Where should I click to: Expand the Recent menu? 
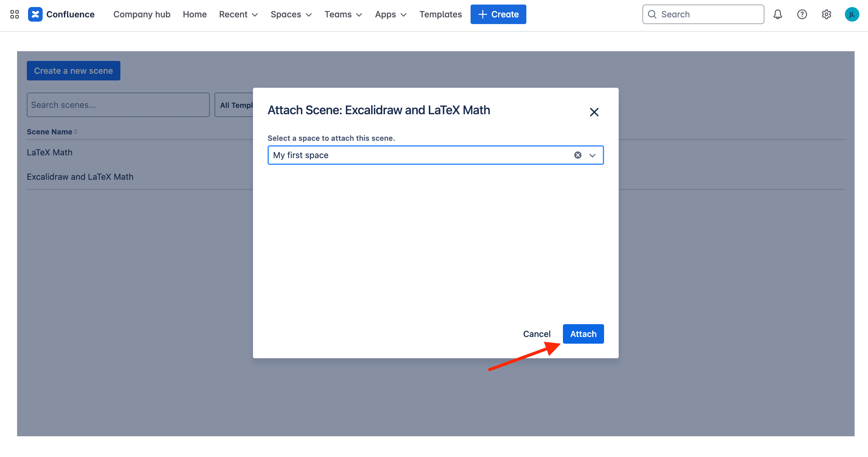(x=238, y=14)
